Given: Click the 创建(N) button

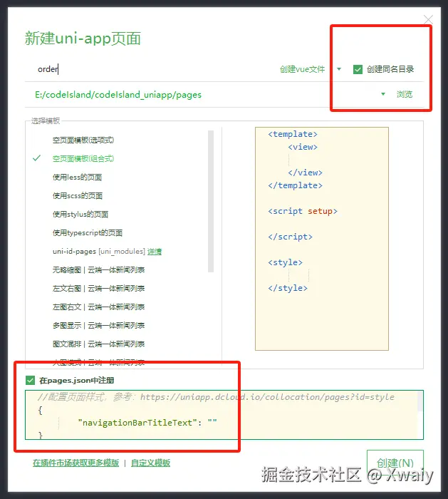Looking at the screenshot, I should click(x=395, y=463).
